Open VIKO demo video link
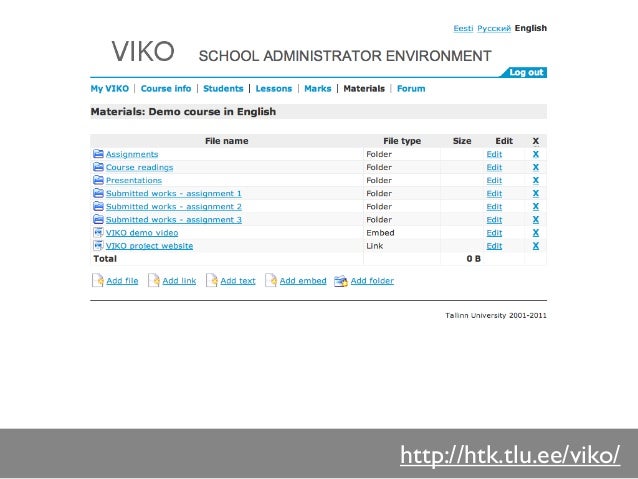638x479 pixels. [142, 233]
